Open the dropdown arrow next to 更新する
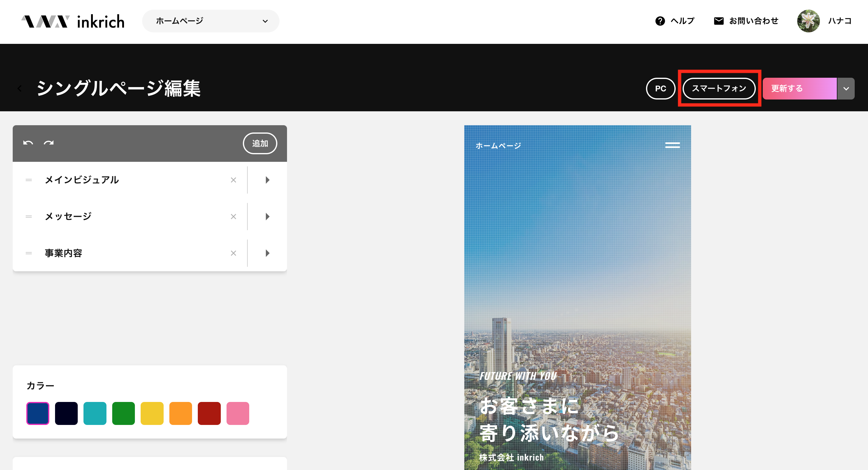 846,89
